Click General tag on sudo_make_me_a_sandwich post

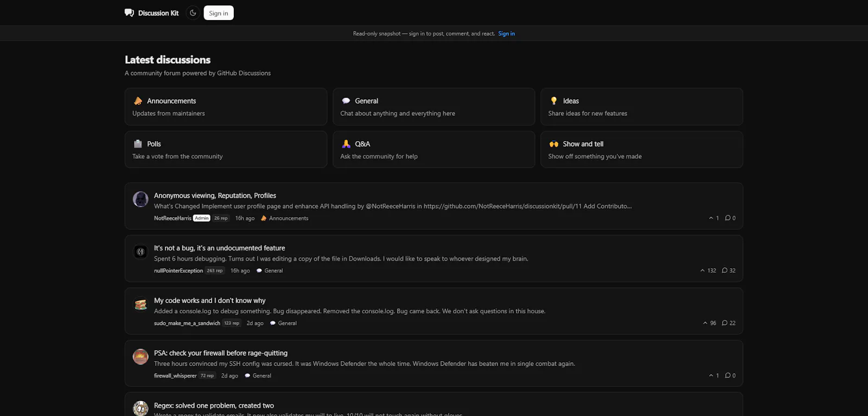[x=283, y=323]
